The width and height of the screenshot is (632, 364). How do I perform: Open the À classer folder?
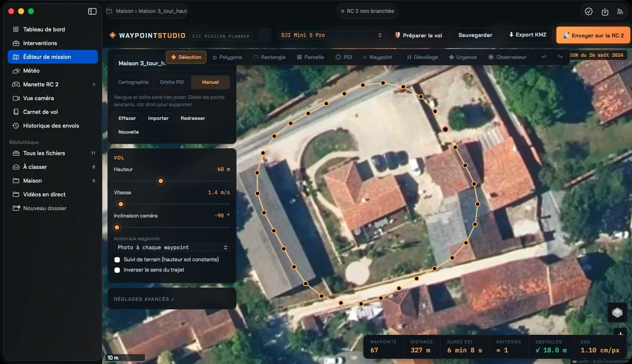53,167
